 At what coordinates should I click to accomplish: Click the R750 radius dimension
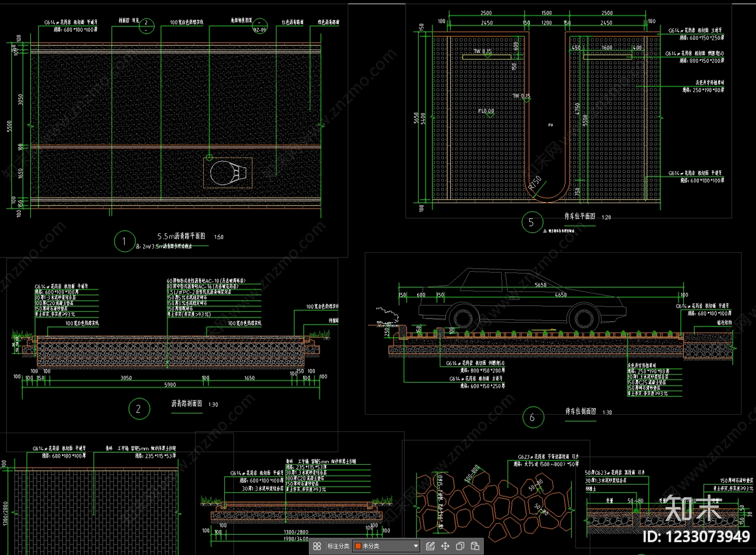point(535,182)
